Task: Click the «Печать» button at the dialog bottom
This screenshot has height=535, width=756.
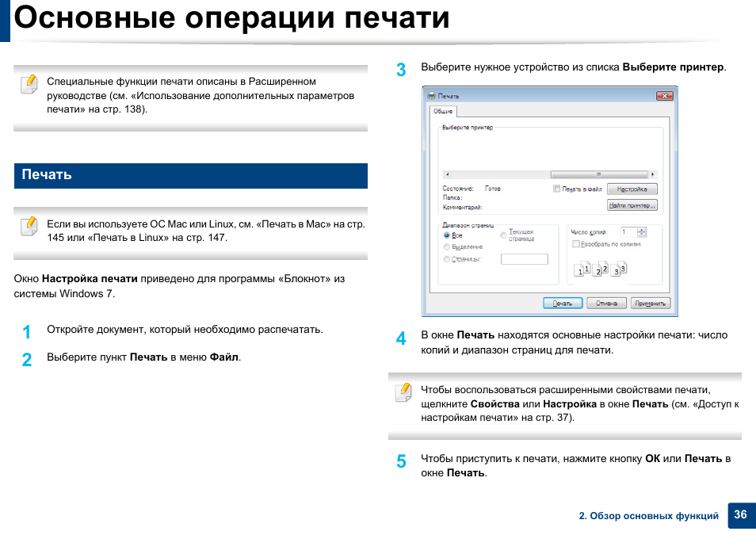Action: (x=563, y=304)
